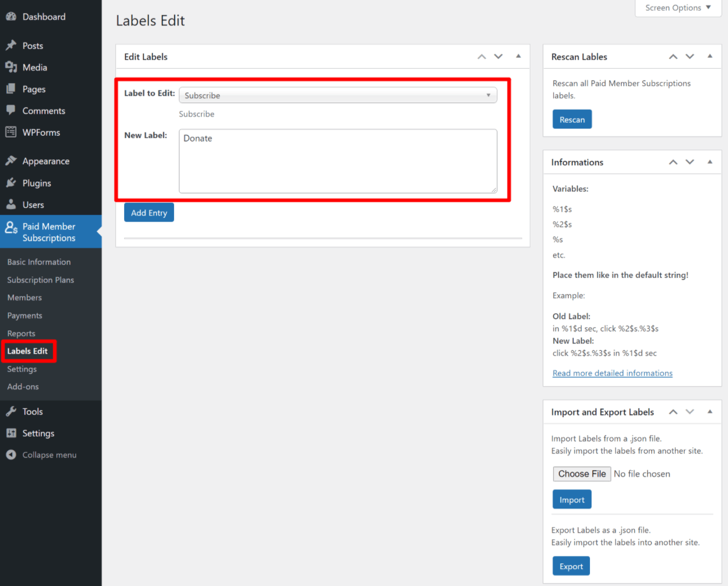Click the Appearance paintbrush icon

[x=11, y=161]
